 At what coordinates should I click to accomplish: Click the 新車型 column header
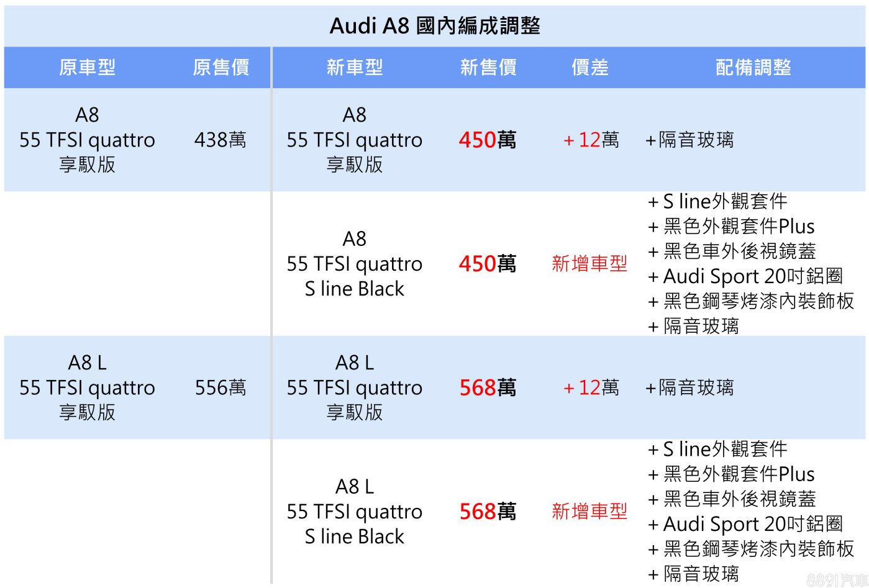pyautogui.click(x=354, y=67)
